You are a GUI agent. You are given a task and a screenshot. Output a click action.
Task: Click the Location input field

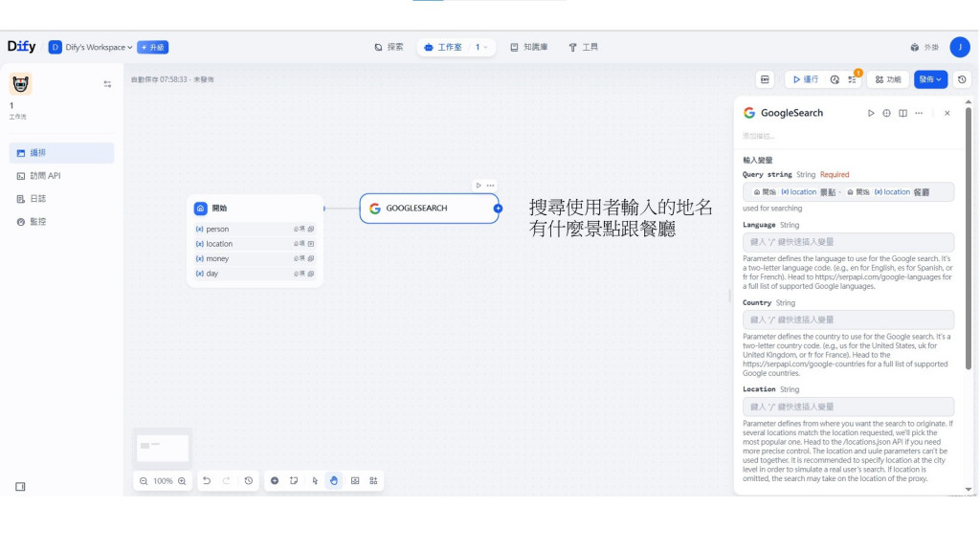click(x=848, y=407)
